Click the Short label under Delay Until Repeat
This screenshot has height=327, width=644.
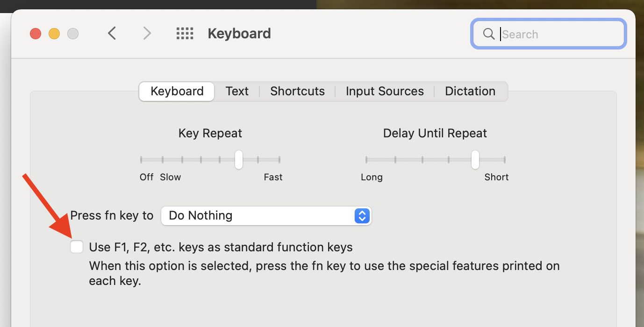tap(496, 177)
